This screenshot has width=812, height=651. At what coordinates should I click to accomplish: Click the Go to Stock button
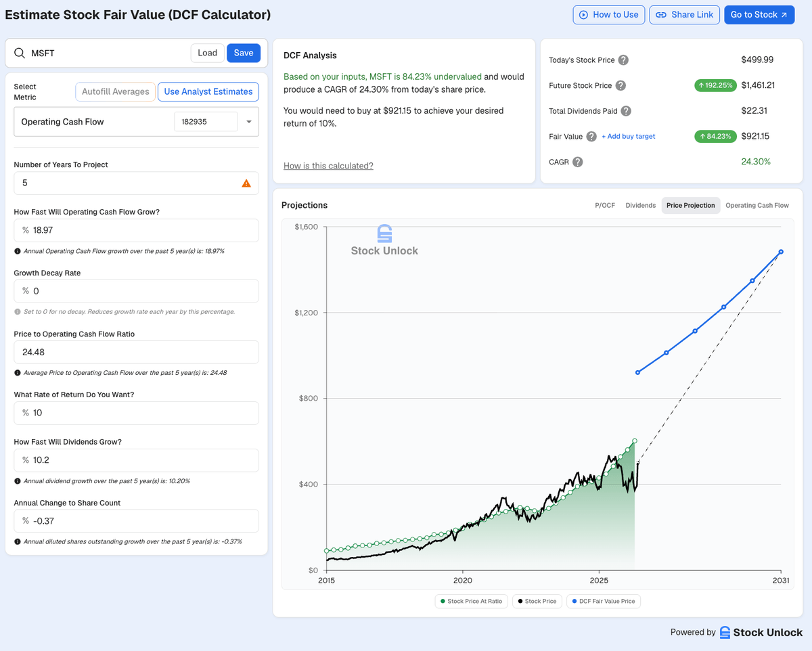[x=759, y=15]
